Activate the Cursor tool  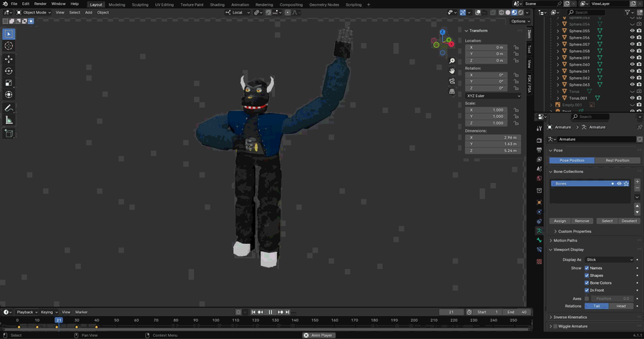coord(9,46)
